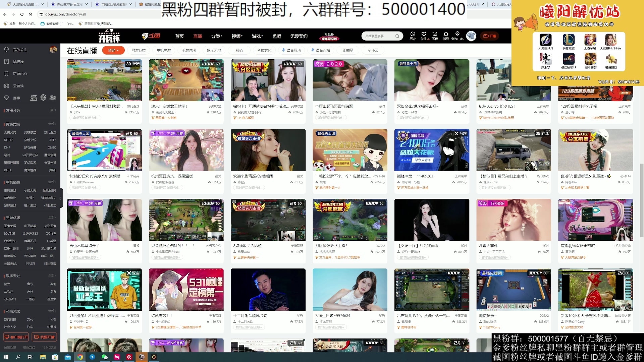The image size is (644, 362).
Task: Toggle the 正能量 filter pill
Action: tap(348, 50)
